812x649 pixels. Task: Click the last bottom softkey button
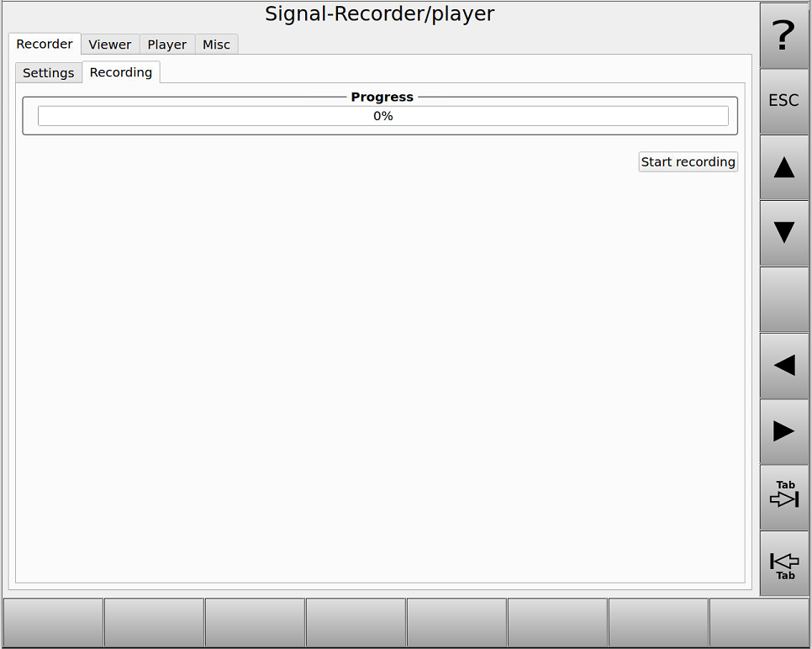[x=759, y=622]
